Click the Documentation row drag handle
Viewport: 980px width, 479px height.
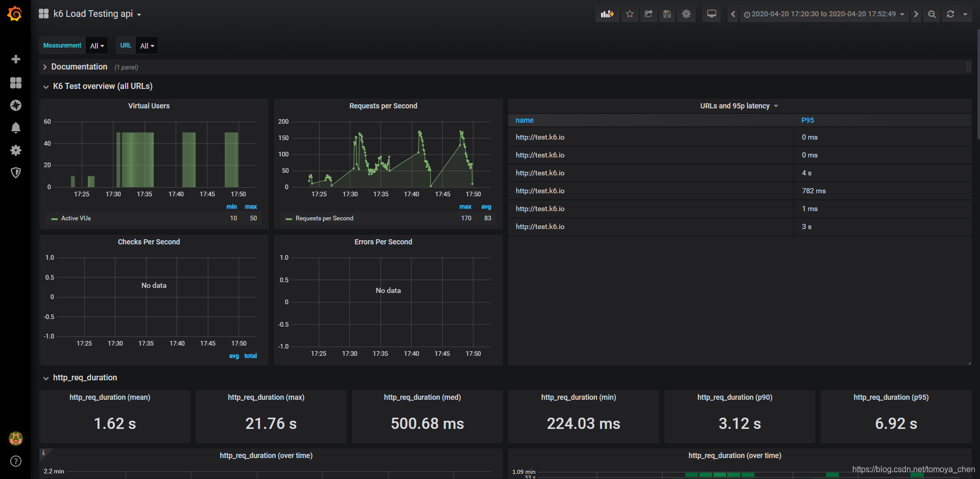click(968, 67)
